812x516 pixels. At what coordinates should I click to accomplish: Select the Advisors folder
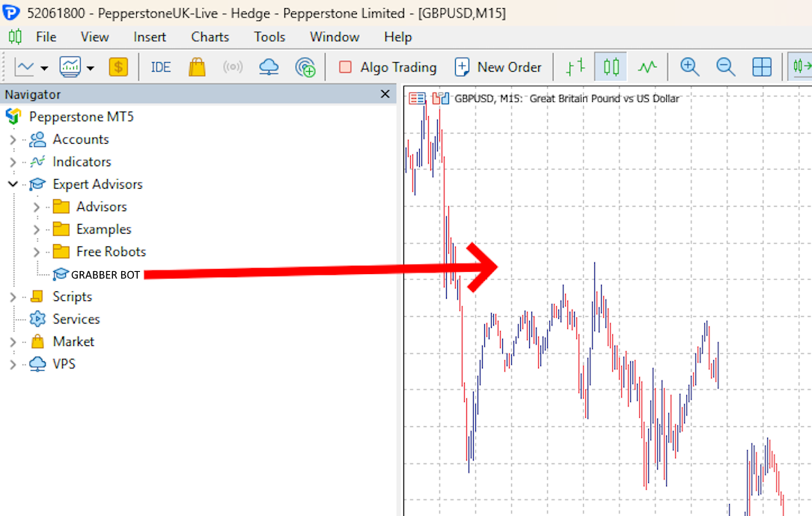[102, 207]
